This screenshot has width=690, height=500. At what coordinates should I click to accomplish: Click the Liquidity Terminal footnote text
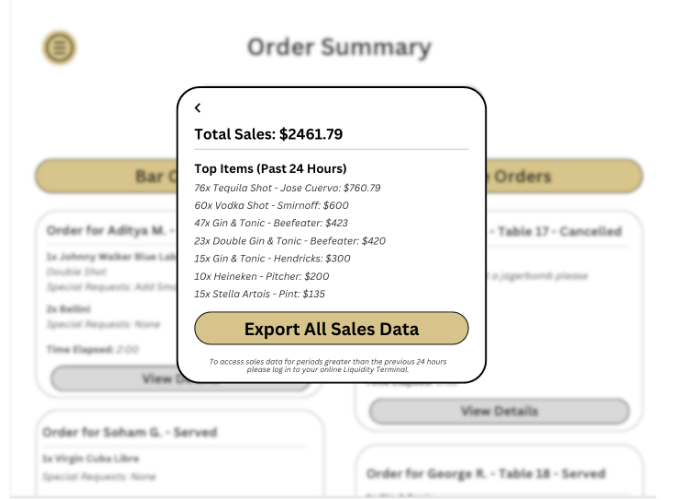point(331,365)
